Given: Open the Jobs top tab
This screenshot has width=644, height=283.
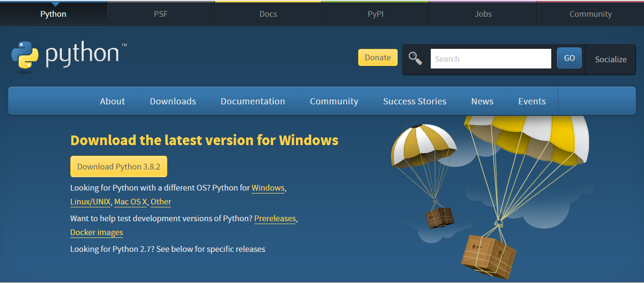Looking at the screenshot, I should coord(483,14).
